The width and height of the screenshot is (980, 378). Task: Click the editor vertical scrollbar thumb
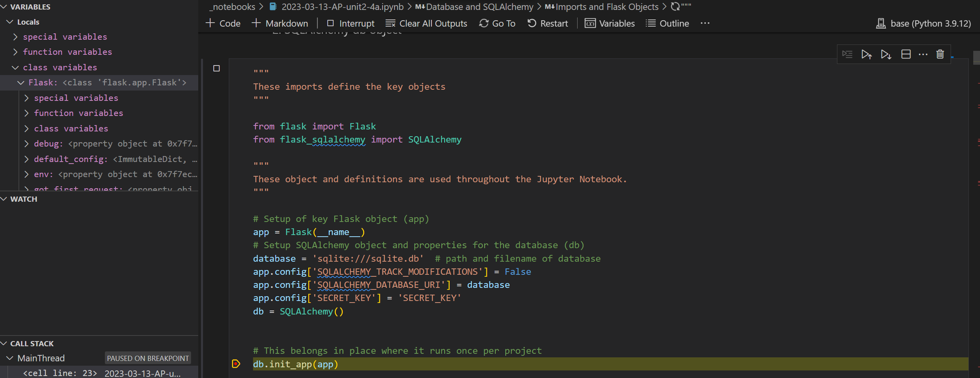pyautogui.click(x=976, y=58)
